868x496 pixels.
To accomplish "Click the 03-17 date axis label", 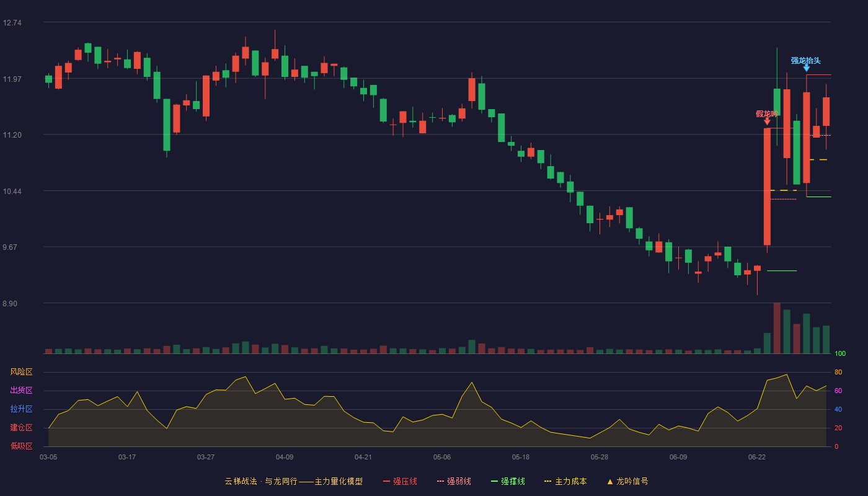I will (x=127, y=457).
